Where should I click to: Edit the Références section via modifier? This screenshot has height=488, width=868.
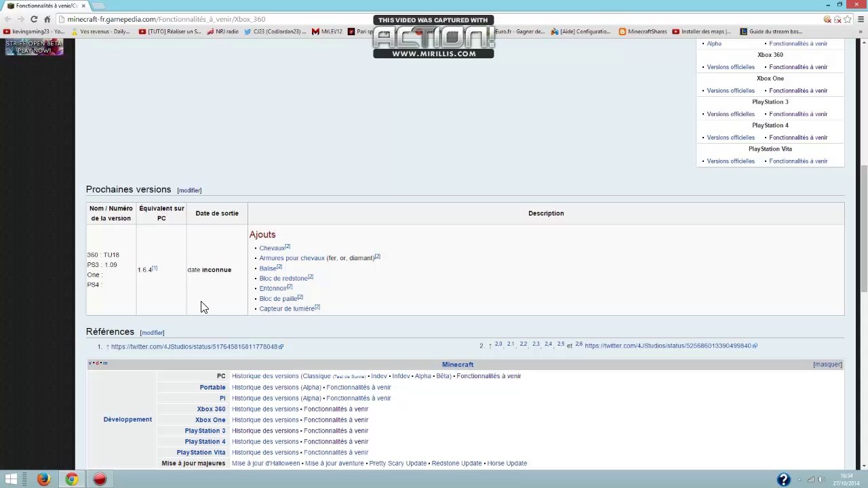152,333
